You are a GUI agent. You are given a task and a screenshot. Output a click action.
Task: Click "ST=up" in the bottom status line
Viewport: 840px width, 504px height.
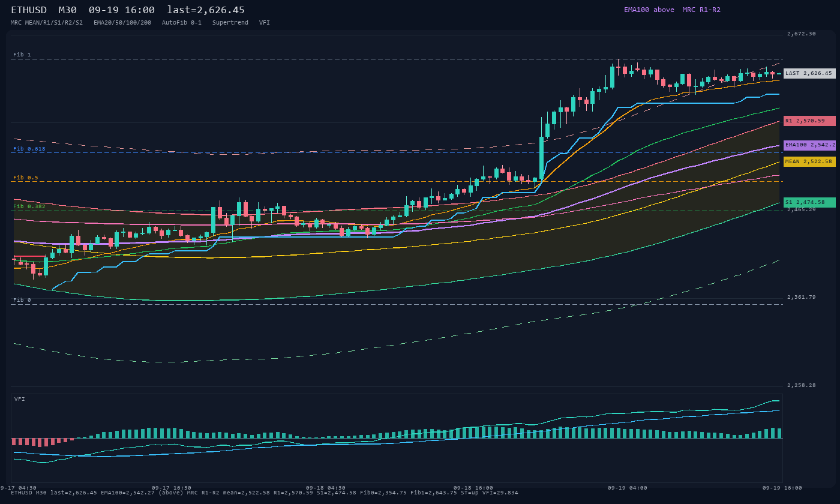tap(470, 493)
